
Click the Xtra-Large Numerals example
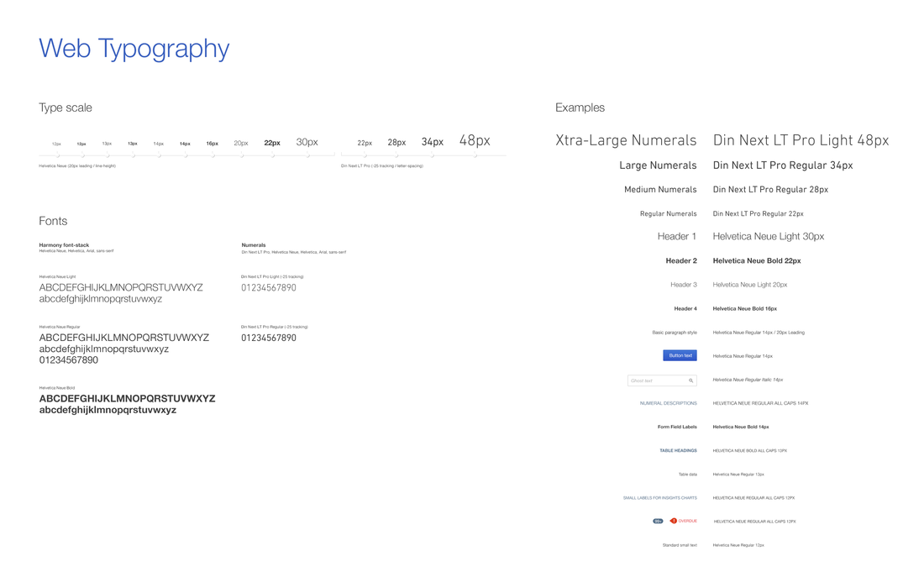pyautogui.click(x=626, y=140)
